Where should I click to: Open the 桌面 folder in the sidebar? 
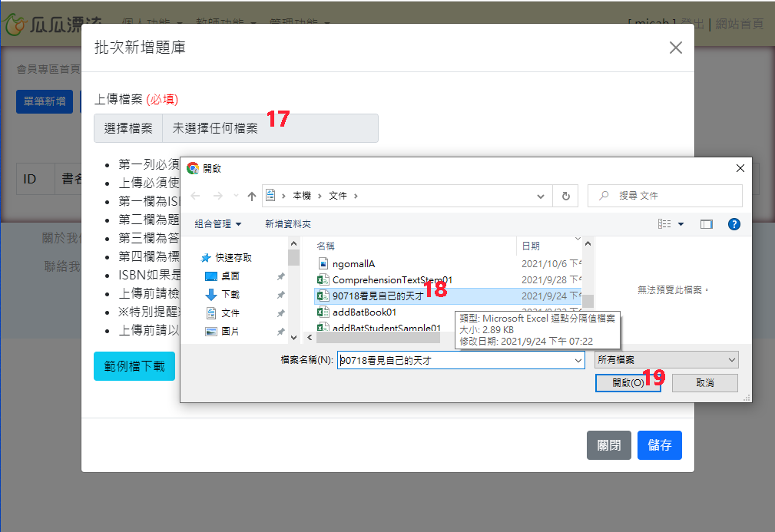pos(223,276)
